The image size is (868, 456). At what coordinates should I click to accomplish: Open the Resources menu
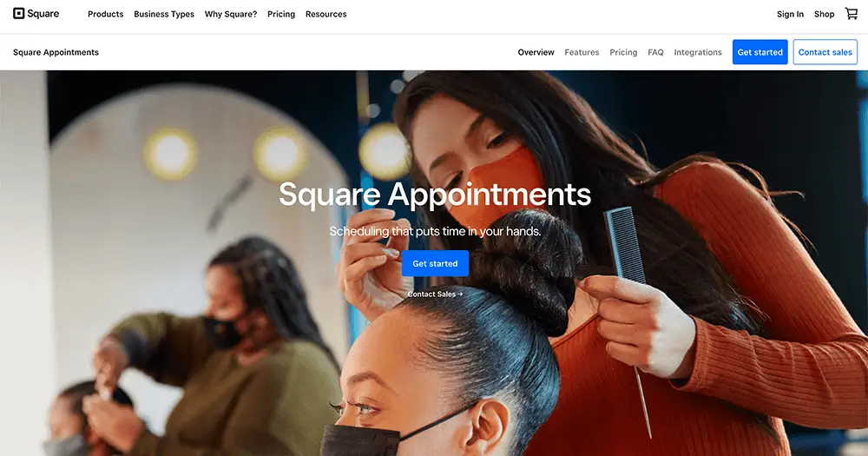click(x=326, y=15)
